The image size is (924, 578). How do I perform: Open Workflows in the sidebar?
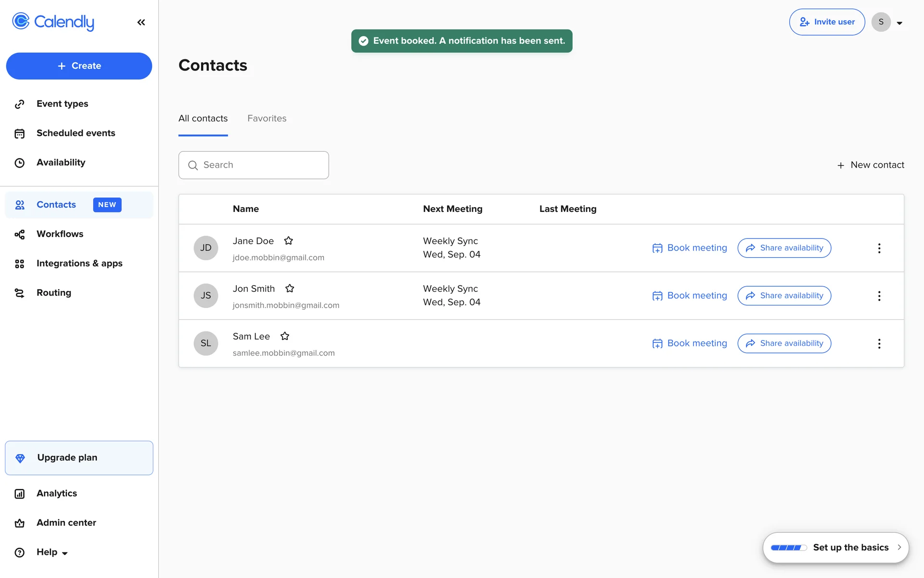pos(60,234)
